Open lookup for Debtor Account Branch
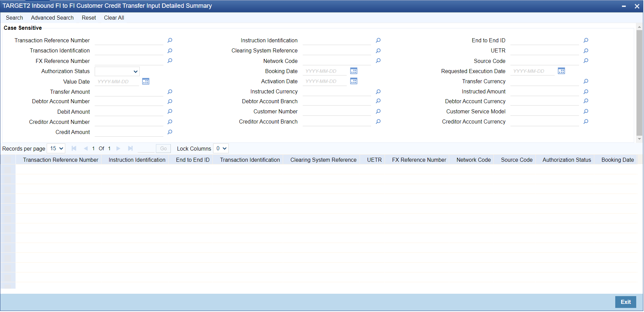The image size is (644, 312). pos(378,101)
